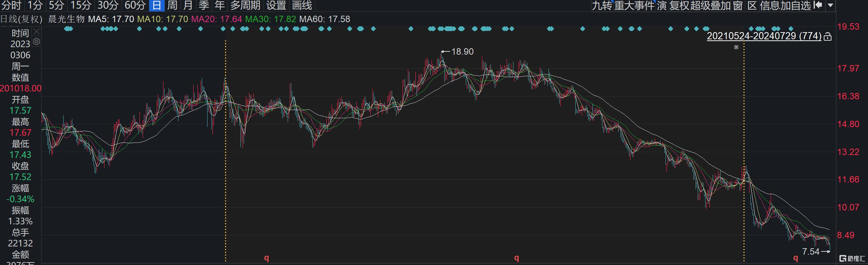Click the 日线(复权) chart title label
The image size is (868, 265).
click(x=21, y=19)
